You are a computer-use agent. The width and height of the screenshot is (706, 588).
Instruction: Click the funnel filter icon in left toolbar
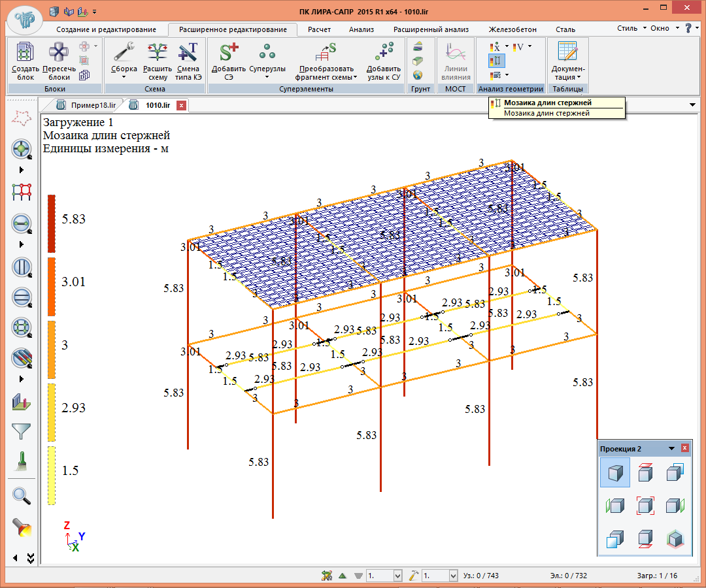pos(22,431)
